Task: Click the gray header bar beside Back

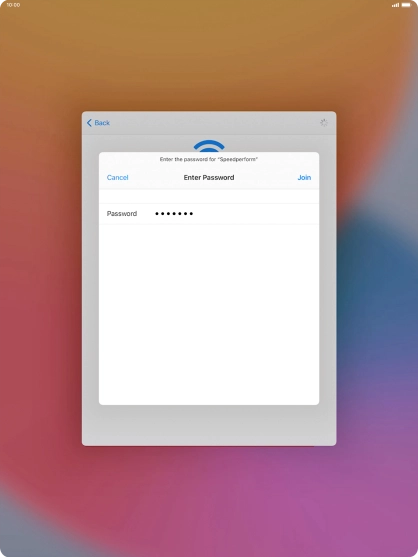Action: (213, 123)
